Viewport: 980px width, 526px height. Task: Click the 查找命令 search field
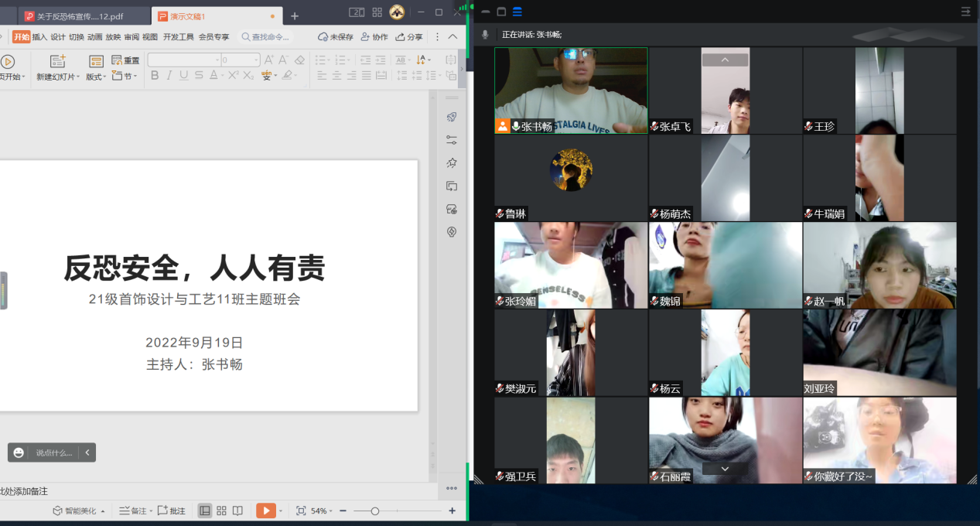(x=266, y=37)
